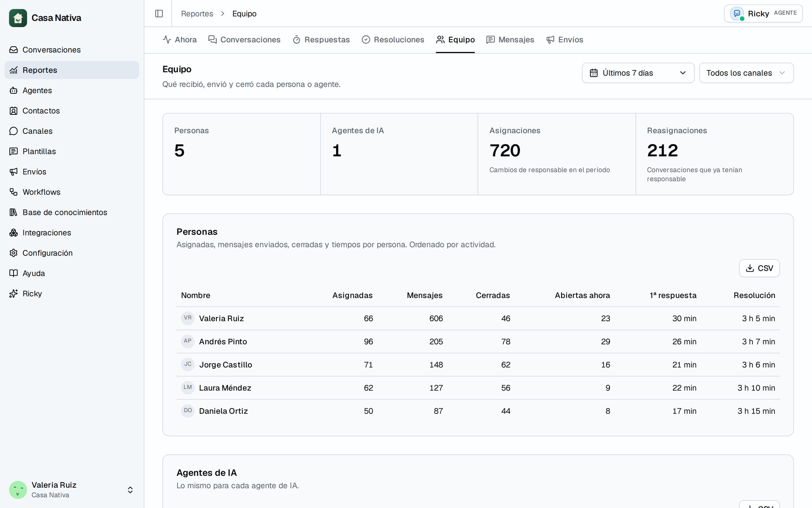Click the Plantillas icon in sidebar

pos(14,152)
